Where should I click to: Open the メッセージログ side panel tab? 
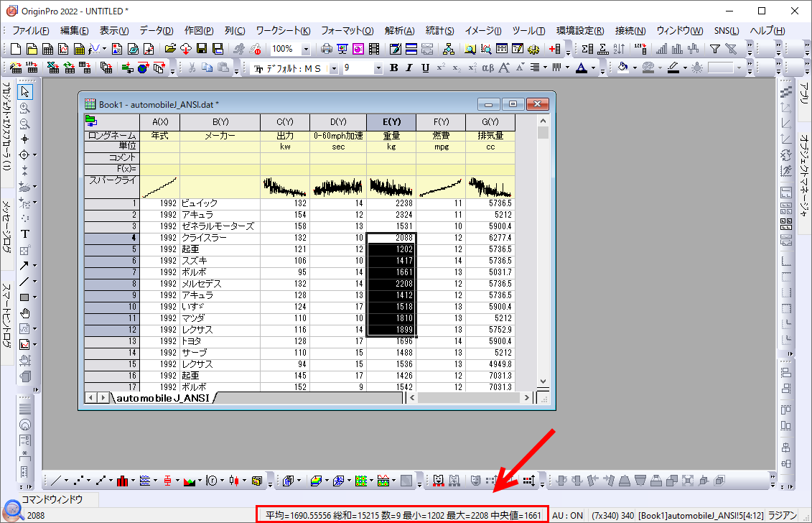pos(6,226)
